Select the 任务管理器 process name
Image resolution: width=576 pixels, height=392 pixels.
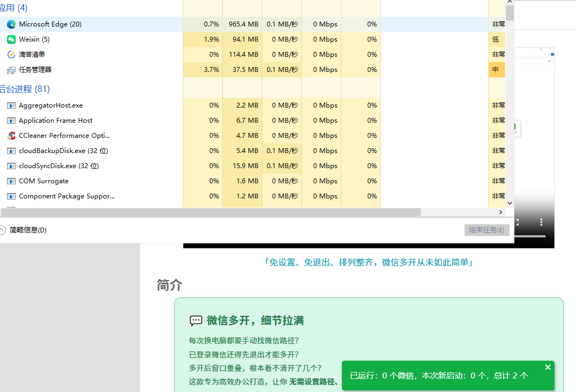coord(35,70)
